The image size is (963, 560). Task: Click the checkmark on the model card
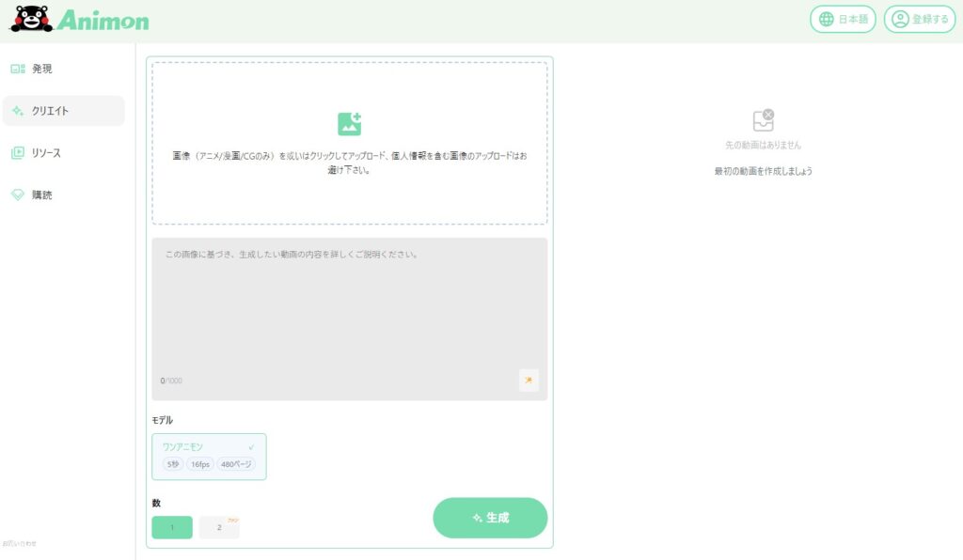click(x=251, y=447)
